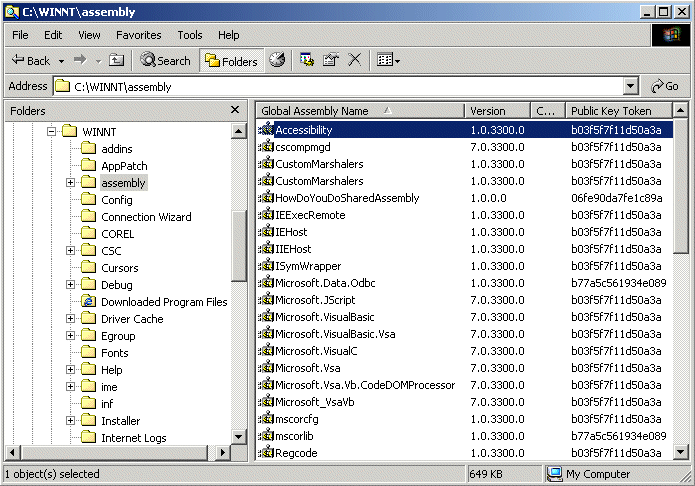Select the Microsoft.Data.Odbc assembly icon
The width and height of the screenshot is (695, 486).
266,282
